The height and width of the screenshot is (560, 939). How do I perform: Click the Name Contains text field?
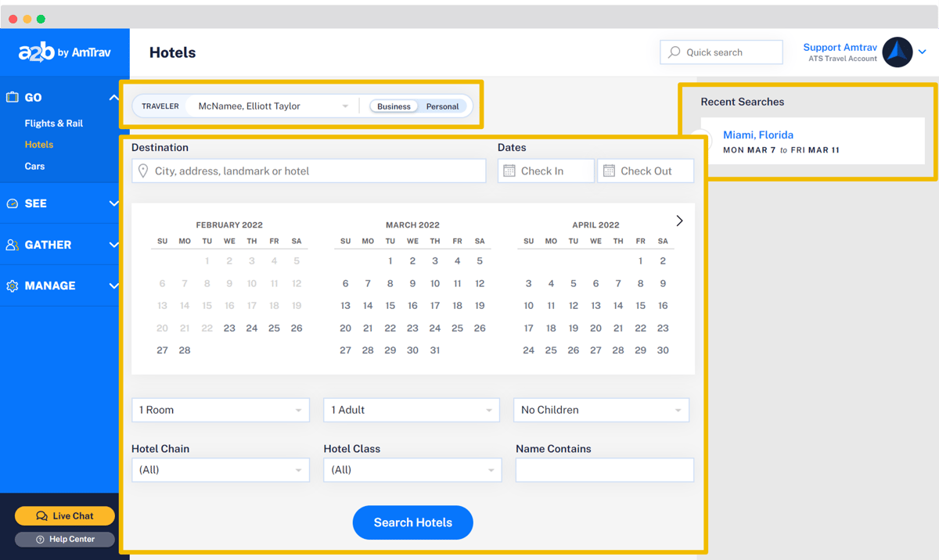(x=604, y=470)
